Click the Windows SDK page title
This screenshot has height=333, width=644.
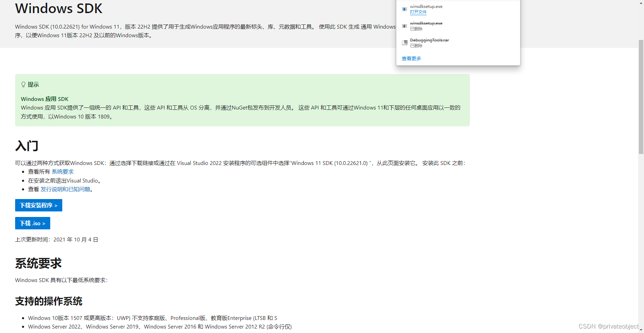click(x=59, y=8)
